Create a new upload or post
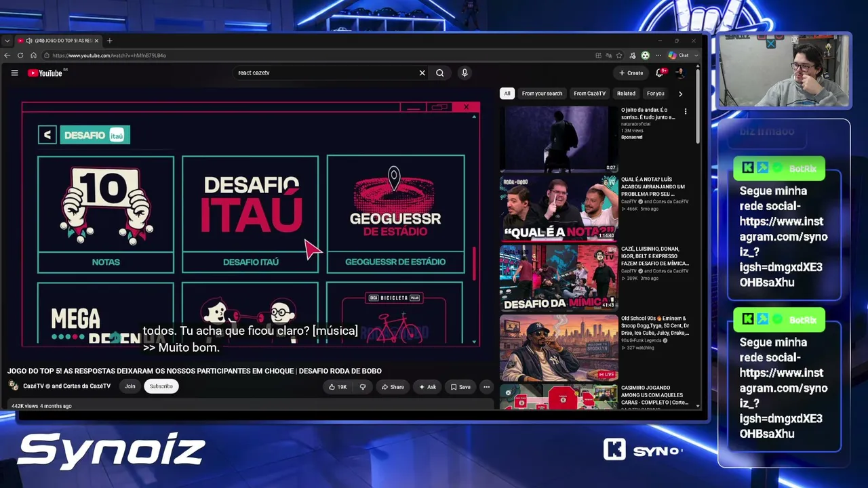This screenshot has height=488, width=868. coord(631,73)
